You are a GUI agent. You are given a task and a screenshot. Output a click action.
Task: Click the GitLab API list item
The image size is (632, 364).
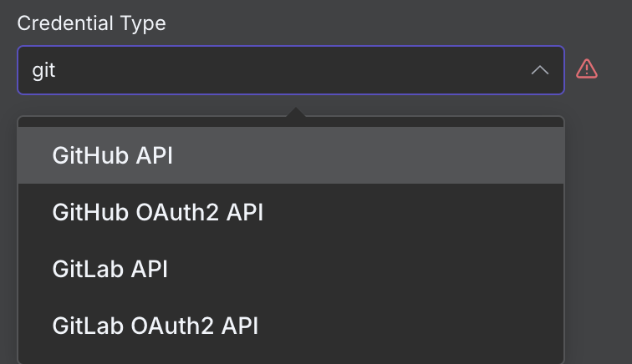click(x=110, y=269)
